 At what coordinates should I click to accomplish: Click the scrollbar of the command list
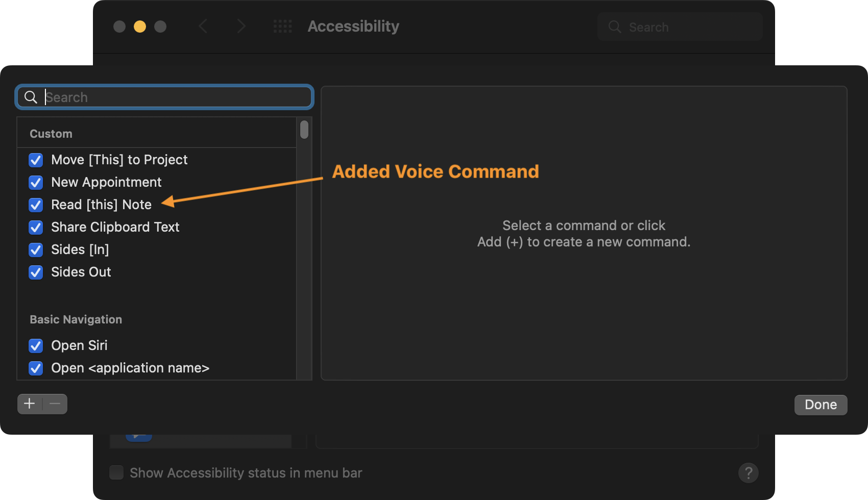point(304,130)
